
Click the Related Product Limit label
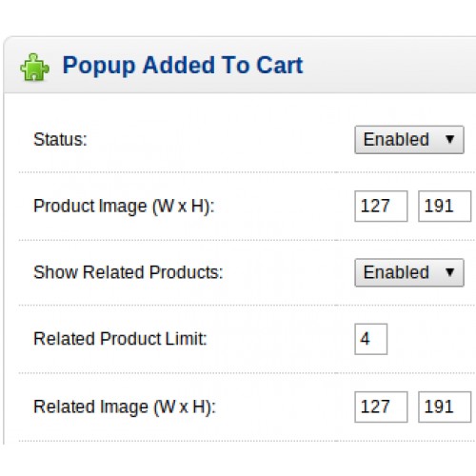pos(120,339)
